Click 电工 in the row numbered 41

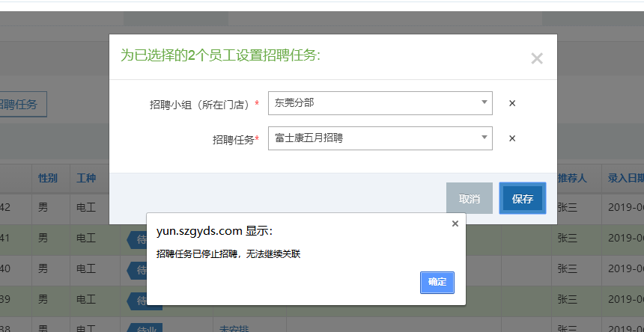(86, 239)
